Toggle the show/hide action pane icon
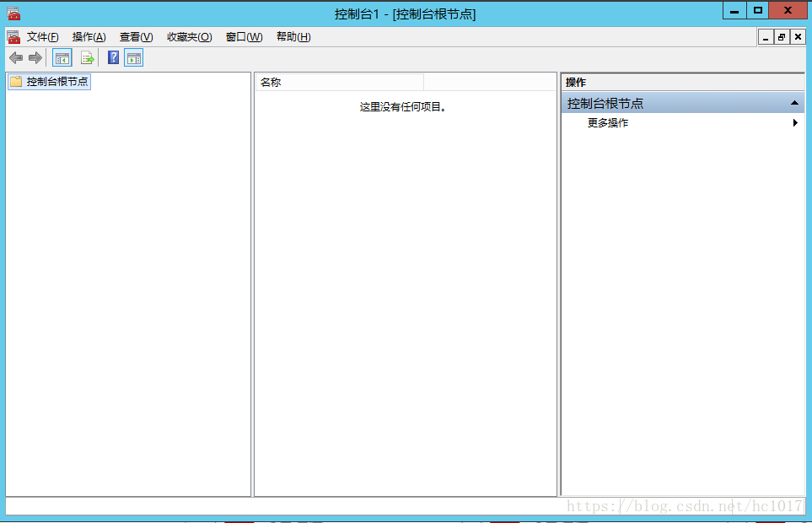The height and width of the screenshot is (523, 812). 133,58
